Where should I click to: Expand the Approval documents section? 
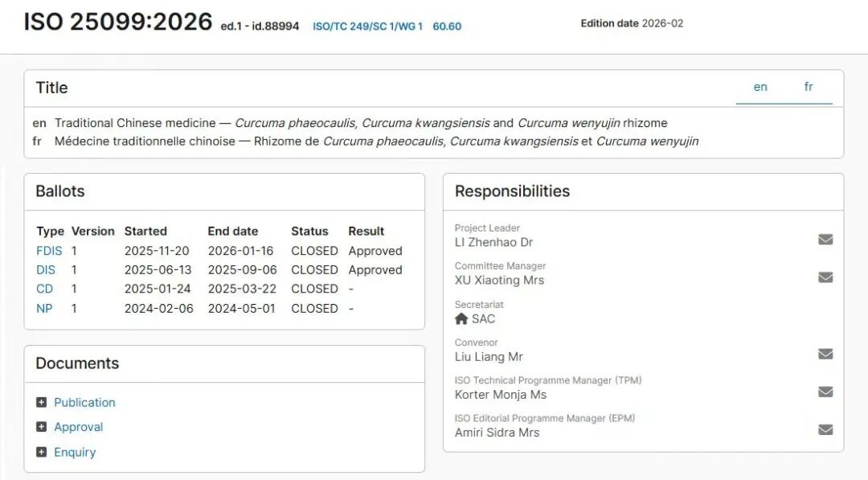click(x=42, y=427)
